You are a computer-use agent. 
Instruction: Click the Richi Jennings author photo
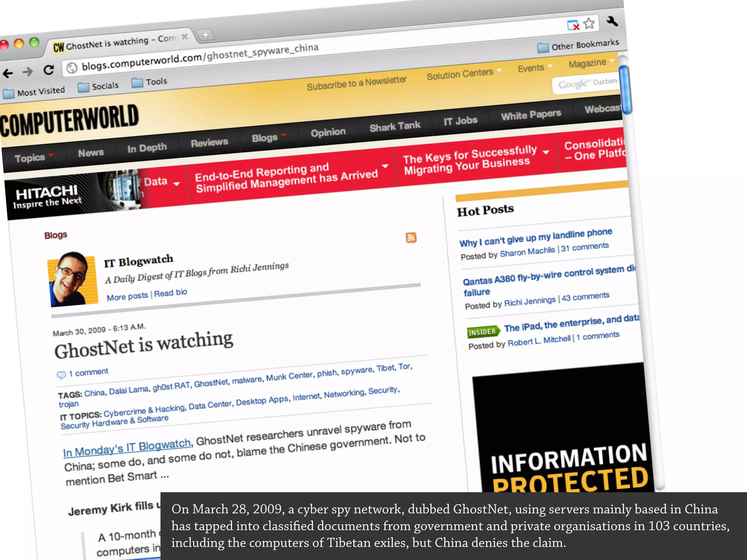point(73,279)
